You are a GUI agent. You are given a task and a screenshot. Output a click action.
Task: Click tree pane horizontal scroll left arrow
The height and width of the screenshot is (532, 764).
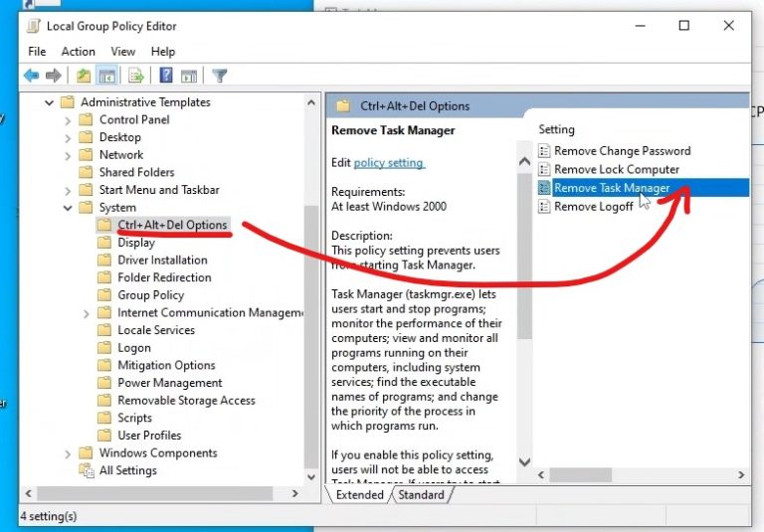coord(28,493)
